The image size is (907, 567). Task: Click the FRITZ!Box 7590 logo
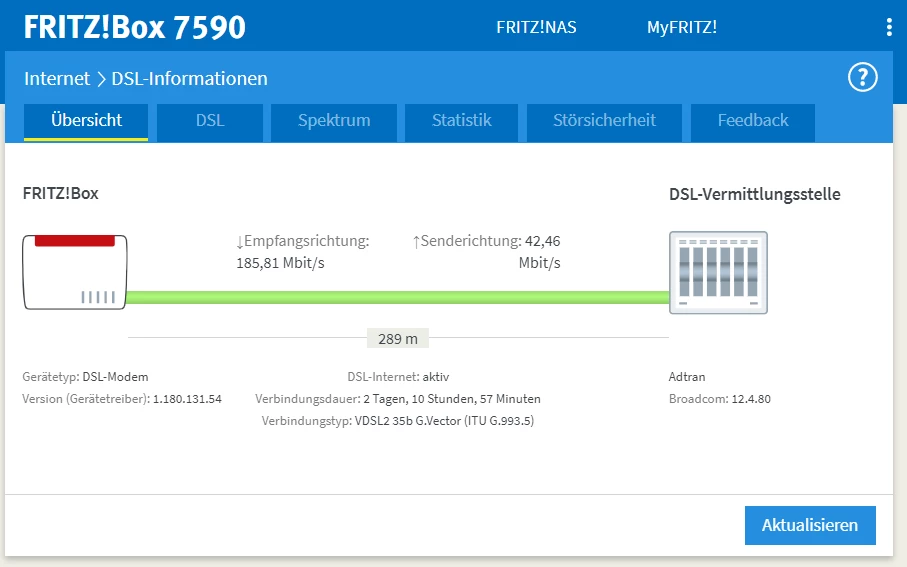[x=135, y=27]
